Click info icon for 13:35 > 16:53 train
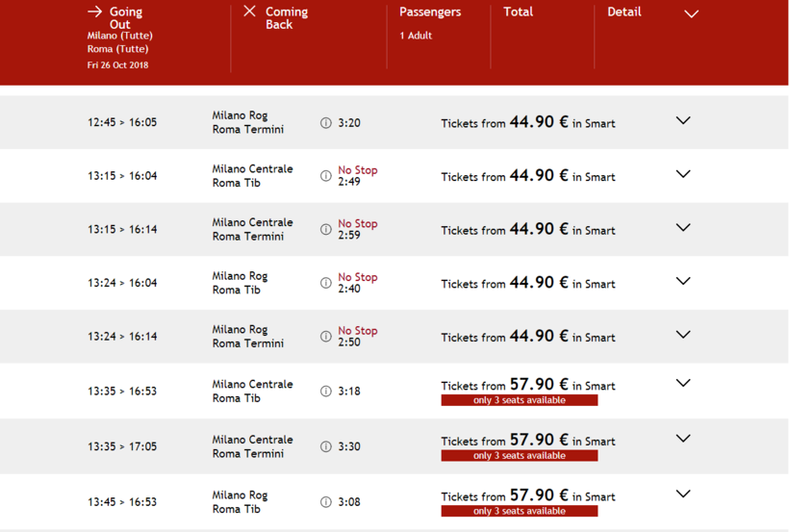 point(326,392)
